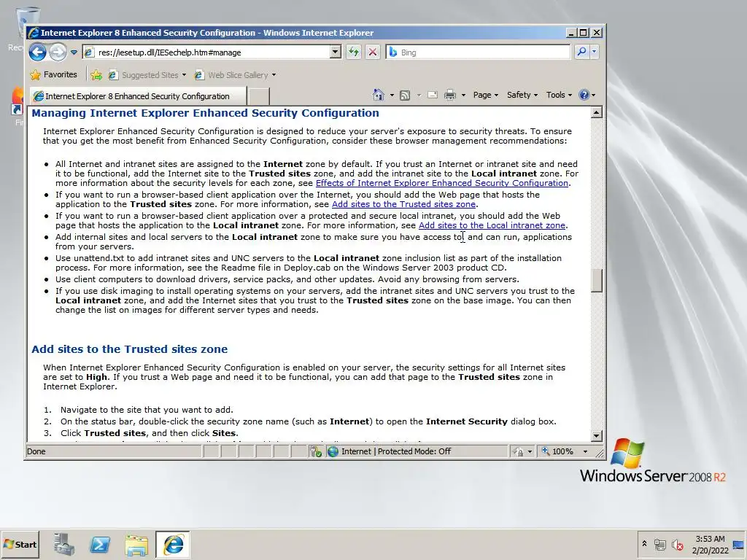Click the Done status bar text
747x560 pixels.
(36, 451)
